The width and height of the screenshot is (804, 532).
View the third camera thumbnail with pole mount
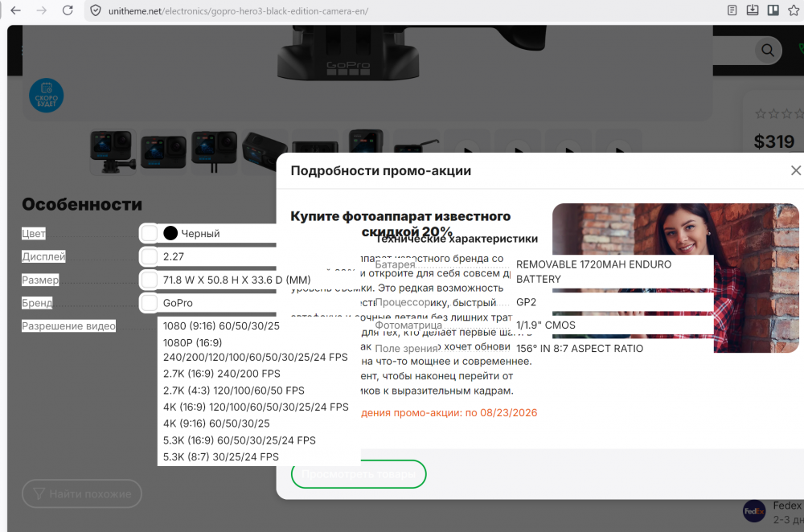tap(214, 150)
